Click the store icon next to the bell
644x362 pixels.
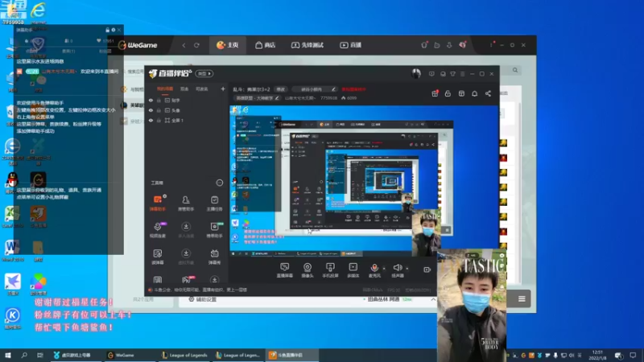tap(461, 93)
